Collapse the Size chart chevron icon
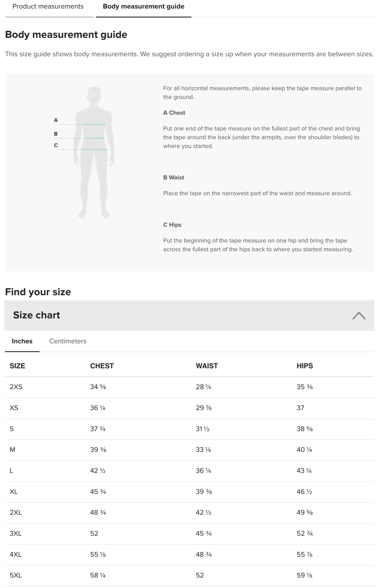This screenshot has width=380, height=588. (359, 315)
